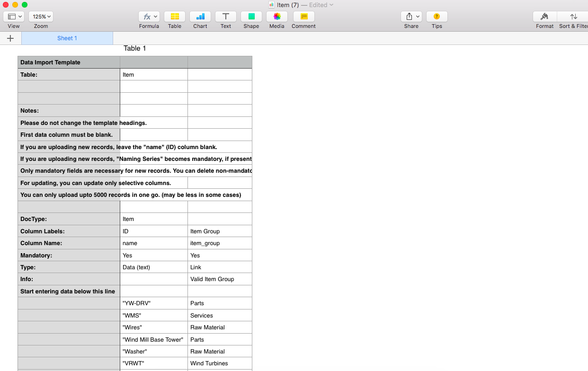
Task: Add a text box with Text icon
Action: point(226,17)
